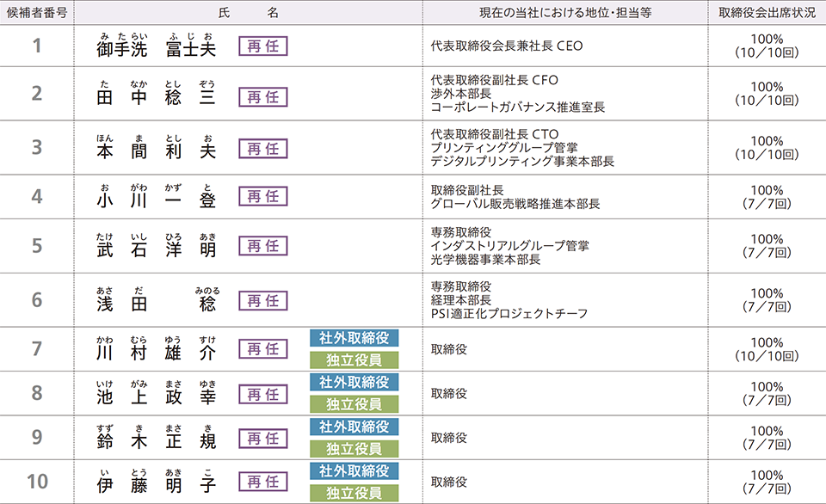Image resolution: width=826 pixels, height=504 pixels.
Task: Select the 社外取締役 label for 池上 政幸
Action: click(x=354, y=382)
